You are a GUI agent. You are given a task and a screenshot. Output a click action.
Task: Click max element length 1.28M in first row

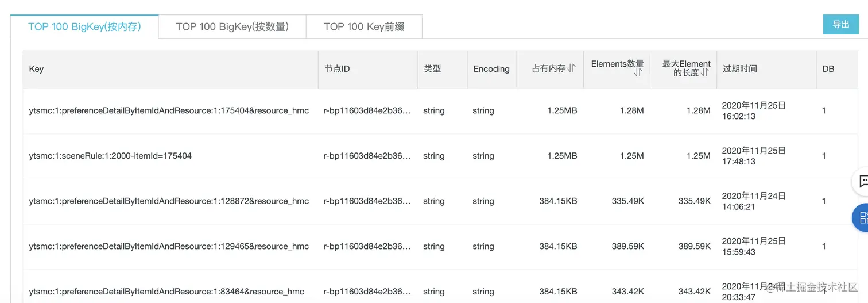pyautogui.click(x=699, y=110)
